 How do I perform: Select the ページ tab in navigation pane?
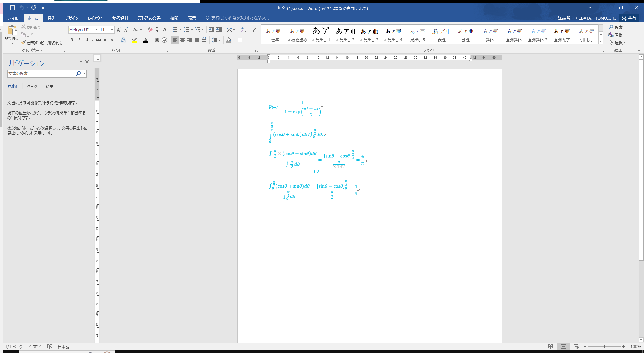(x=32, y=87)
